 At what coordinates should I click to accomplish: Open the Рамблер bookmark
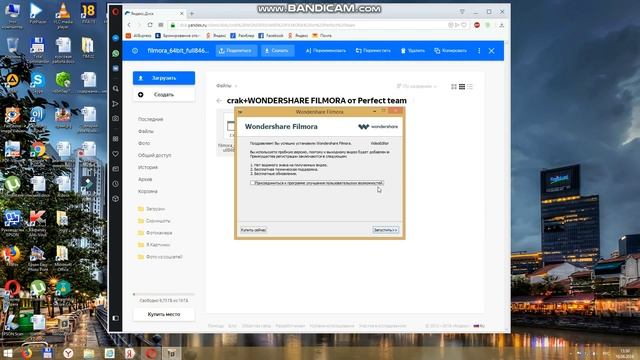pyautogui.click(x=242, y=36)
